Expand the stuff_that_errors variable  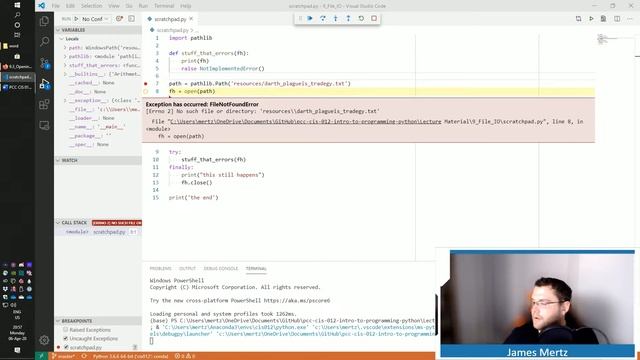click(65, 65)
